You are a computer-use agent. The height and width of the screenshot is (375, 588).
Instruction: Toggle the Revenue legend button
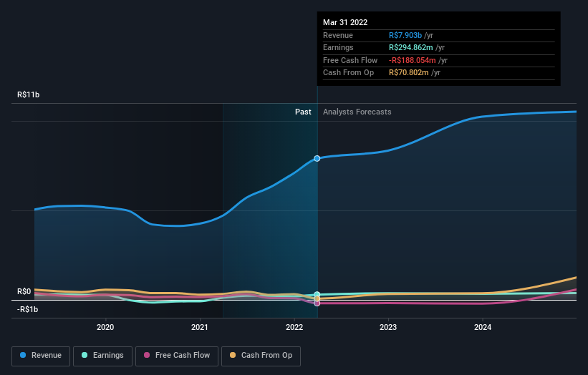click(x=41, y=356)
